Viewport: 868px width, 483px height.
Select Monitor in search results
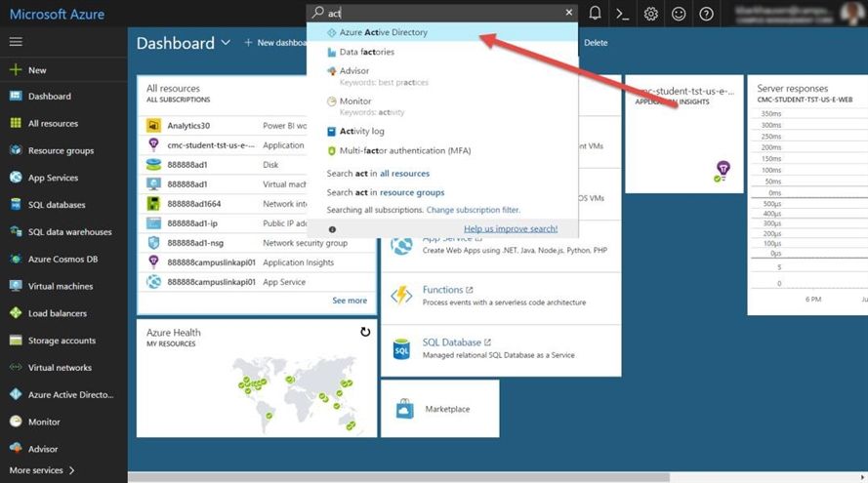click(x=442, y=106)
